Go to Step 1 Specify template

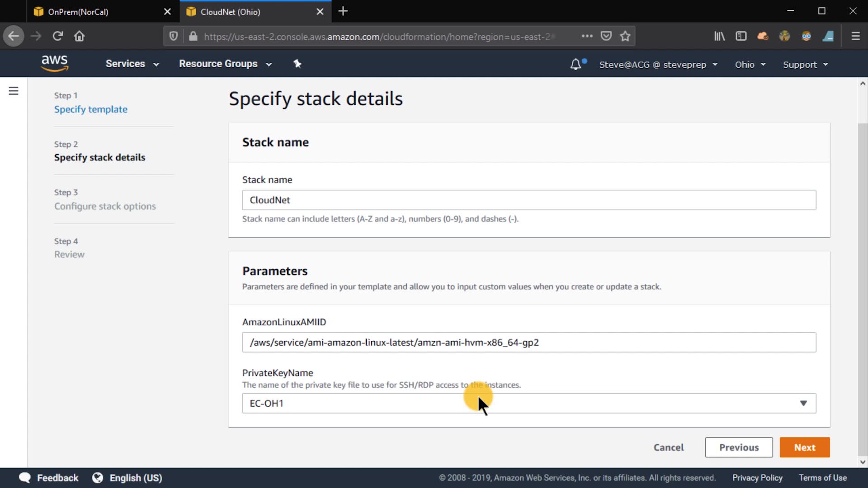tap(91, 109)
